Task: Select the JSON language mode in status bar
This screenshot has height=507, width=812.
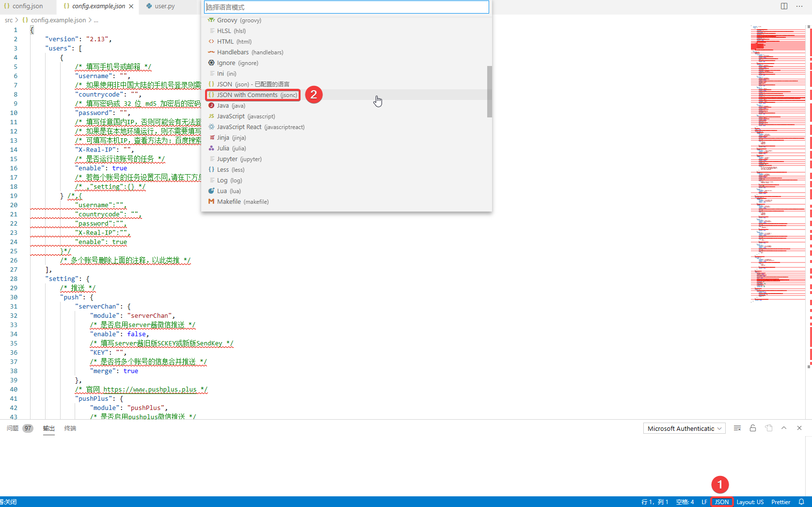Action: (x=721, y=502)
